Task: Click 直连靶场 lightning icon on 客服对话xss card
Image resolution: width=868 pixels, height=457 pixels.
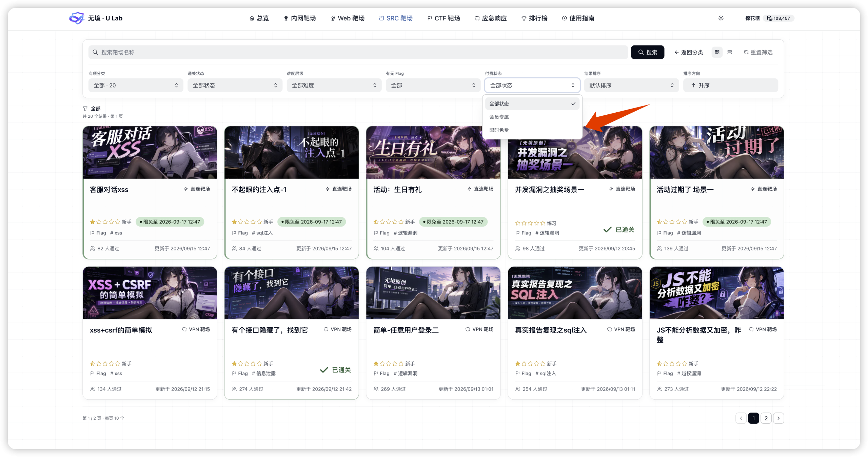Action: pyautogui.click(x=186, y=189)
